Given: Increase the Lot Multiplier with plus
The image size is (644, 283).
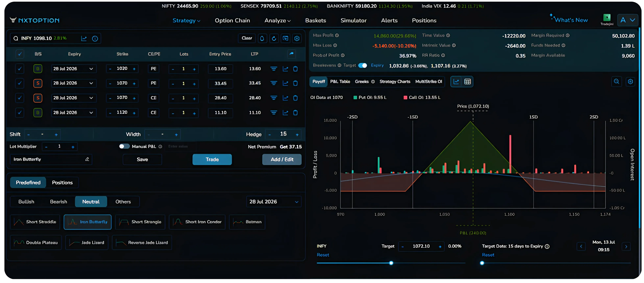Looking at the screenshot, I should [73, 147].
